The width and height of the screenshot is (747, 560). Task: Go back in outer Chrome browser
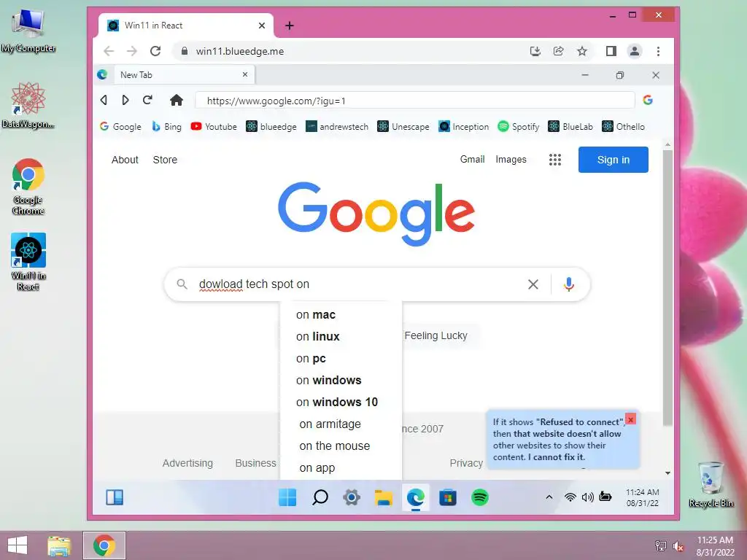(x=109, y=51)
